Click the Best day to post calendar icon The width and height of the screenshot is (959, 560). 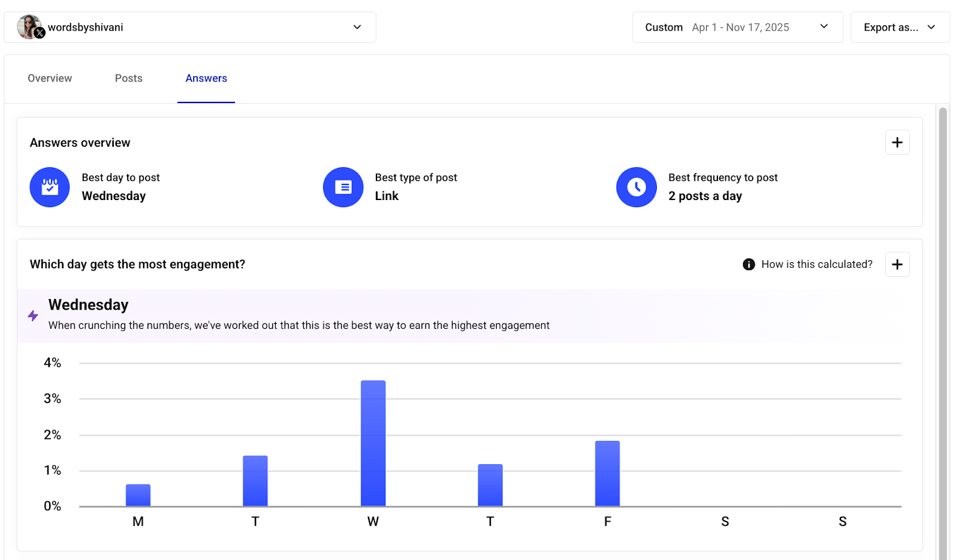pyautogui.click(x=49, y=187)
